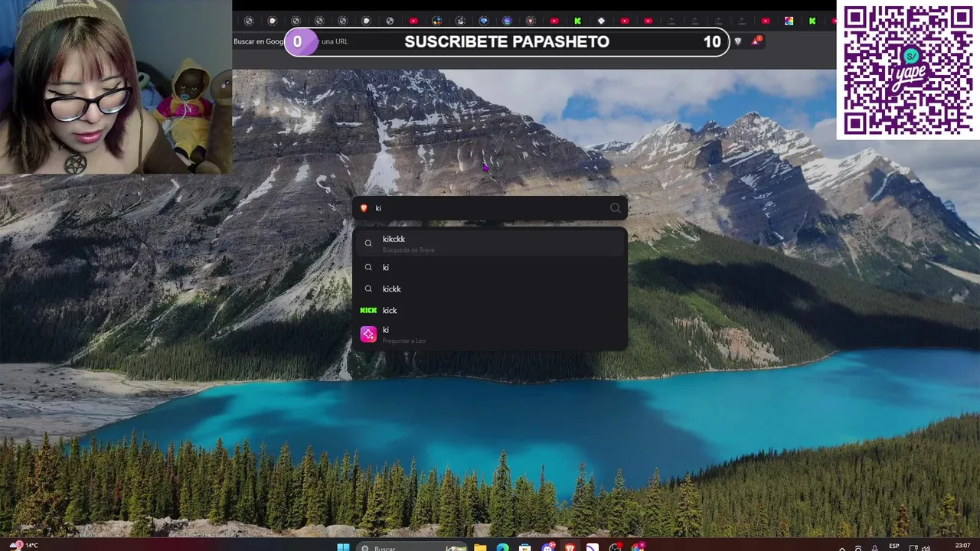This screenshot has height=551, width=980.
Task: Switch the ESP keyboard language indicator
Action: click(894, 546)
